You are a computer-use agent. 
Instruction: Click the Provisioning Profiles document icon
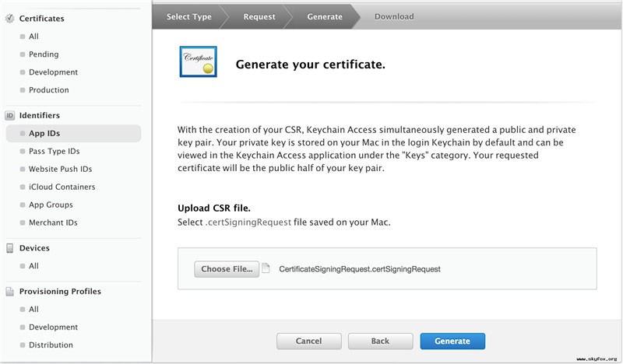point(10,292)
